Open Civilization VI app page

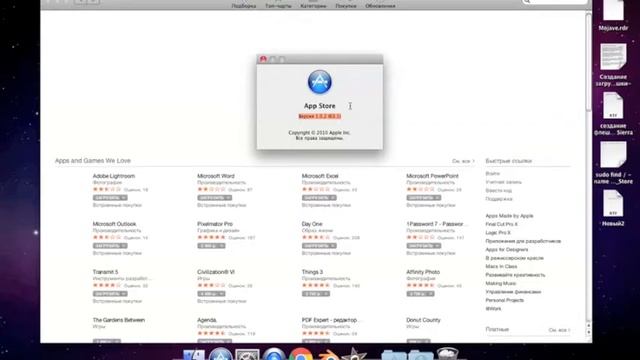click(216, 272)
